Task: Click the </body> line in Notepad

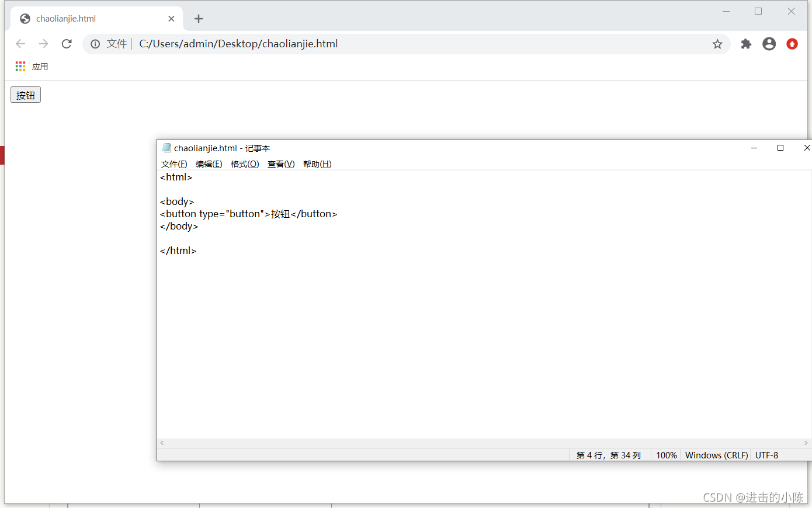Action: pyautogui.click(x=179, y=226)
